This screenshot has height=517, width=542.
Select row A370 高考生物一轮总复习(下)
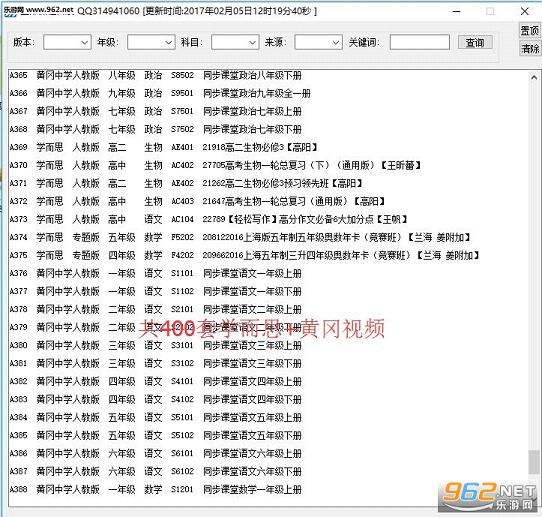coord(215,165)
